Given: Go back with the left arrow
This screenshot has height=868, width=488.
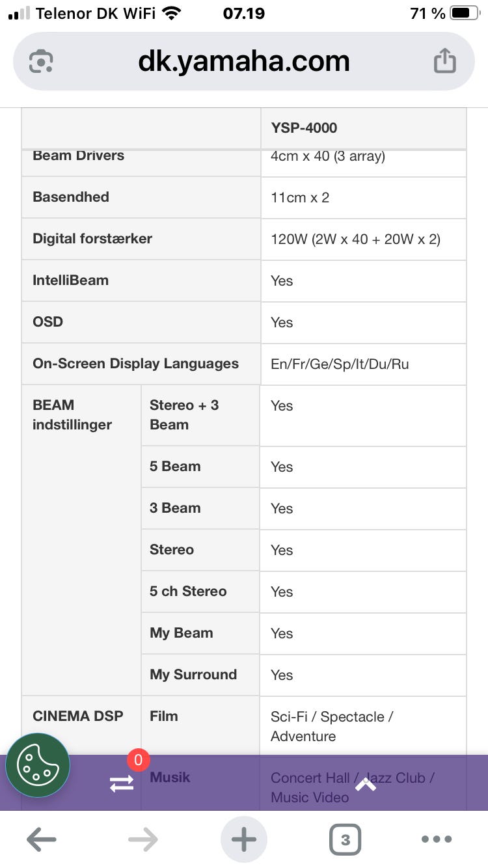Looking at the screenshot, I should [41, 839].
